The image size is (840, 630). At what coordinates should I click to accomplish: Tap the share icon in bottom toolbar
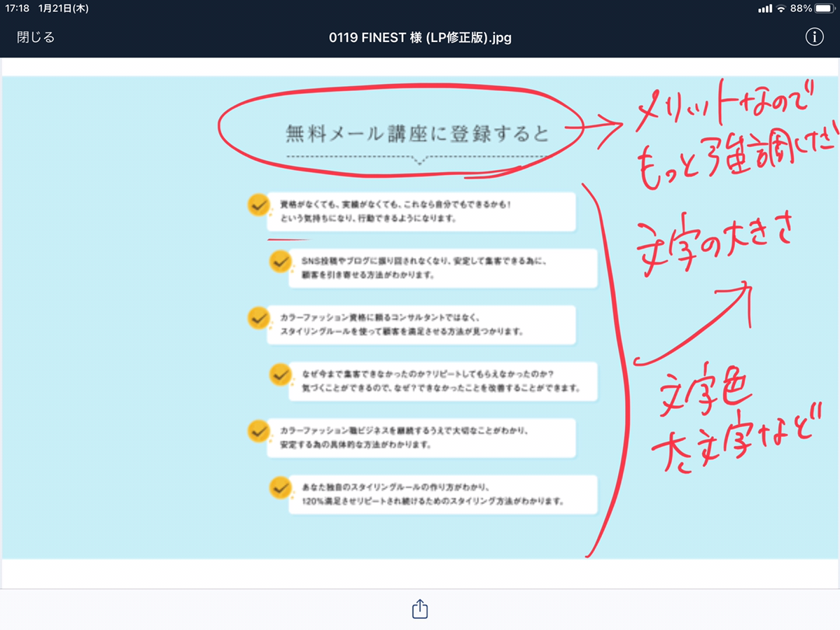click(419, 609)
